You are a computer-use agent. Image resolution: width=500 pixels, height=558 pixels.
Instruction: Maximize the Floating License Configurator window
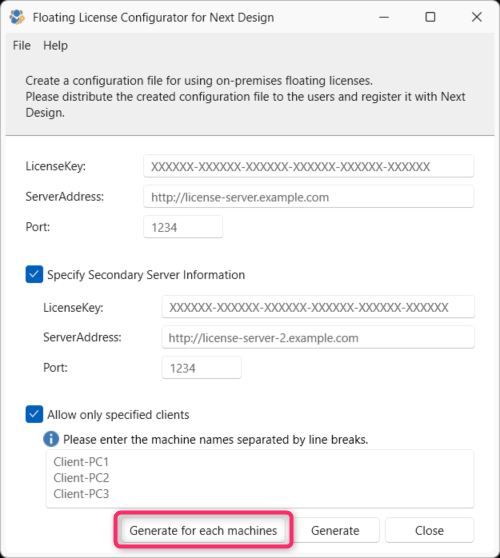[x=430, y=17]
